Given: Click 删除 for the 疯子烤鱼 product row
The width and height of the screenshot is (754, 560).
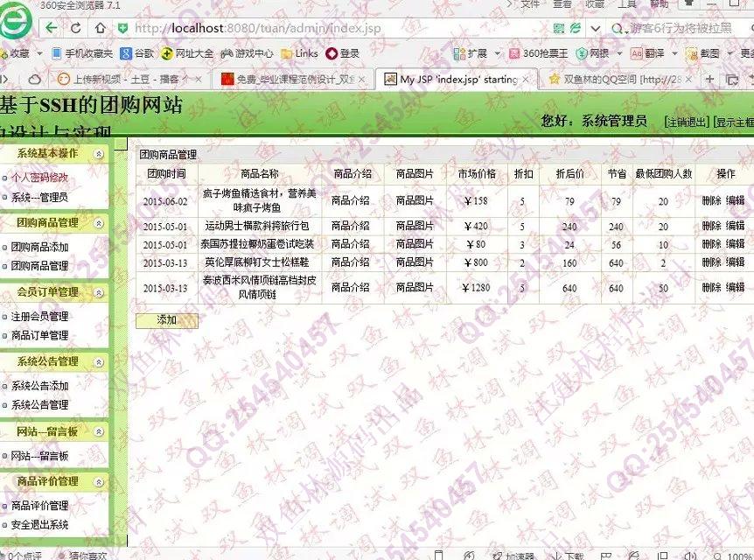Looking at the screenshot, I should click(711, 200).
